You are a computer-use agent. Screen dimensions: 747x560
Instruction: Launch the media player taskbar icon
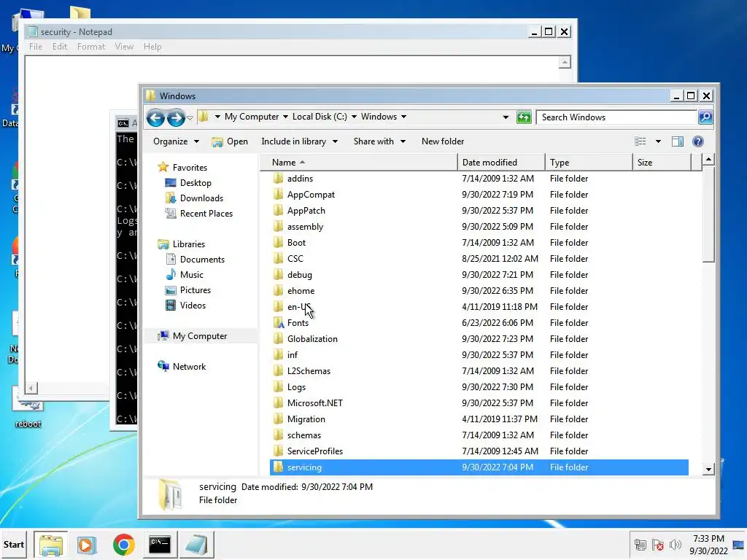pyautogui.click(x=87, y=545)
